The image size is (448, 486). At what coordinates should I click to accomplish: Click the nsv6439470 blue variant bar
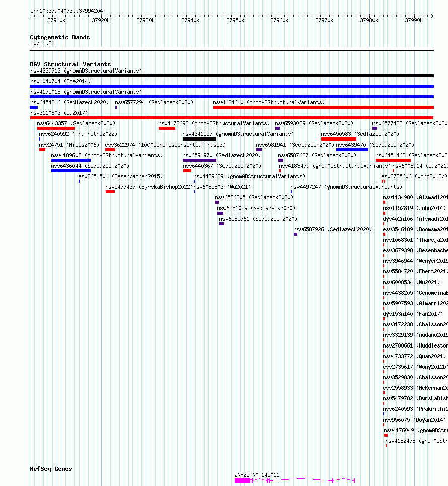coord(352,150)
